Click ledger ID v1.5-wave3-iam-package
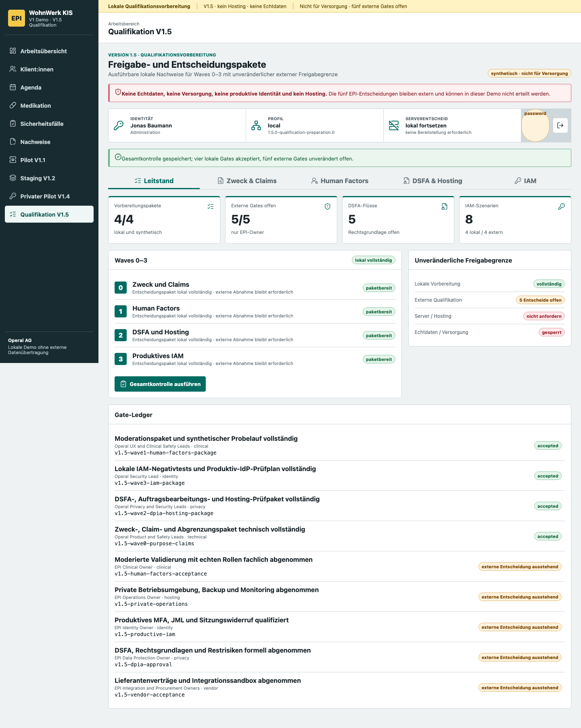Image resolution: width=581 pixels, height=728 pixels. [x=150, y=483]
